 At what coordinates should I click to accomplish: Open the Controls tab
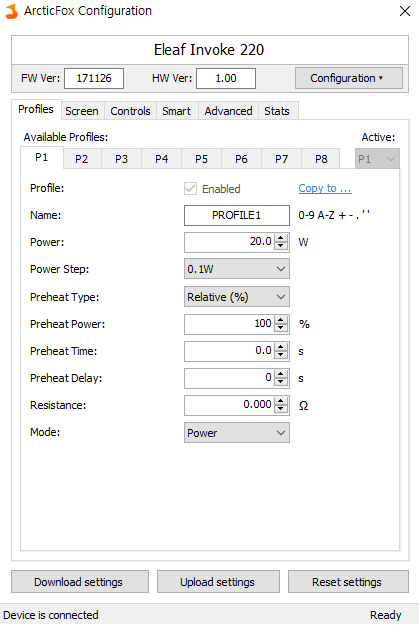(130, 111)
